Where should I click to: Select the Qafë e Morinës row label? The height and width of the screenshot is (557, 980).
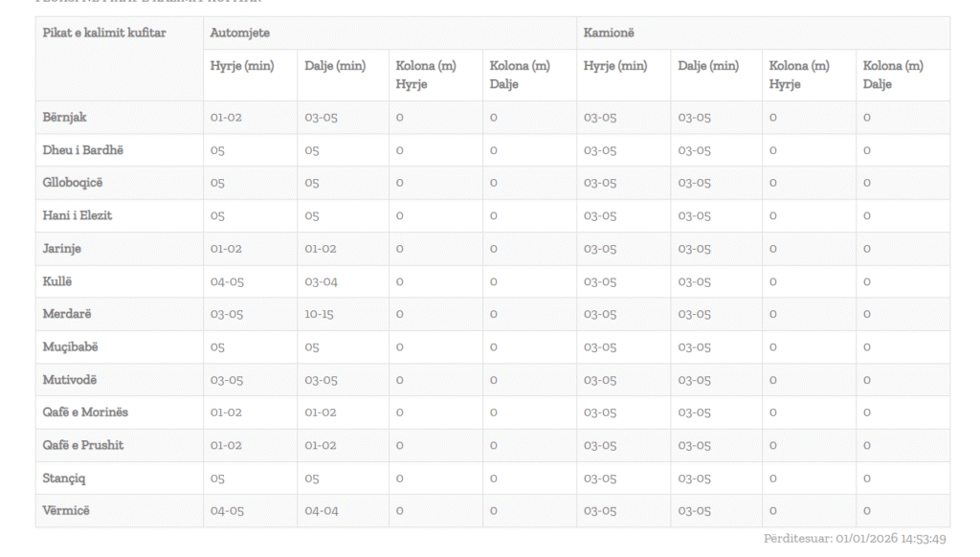(85, 412)
